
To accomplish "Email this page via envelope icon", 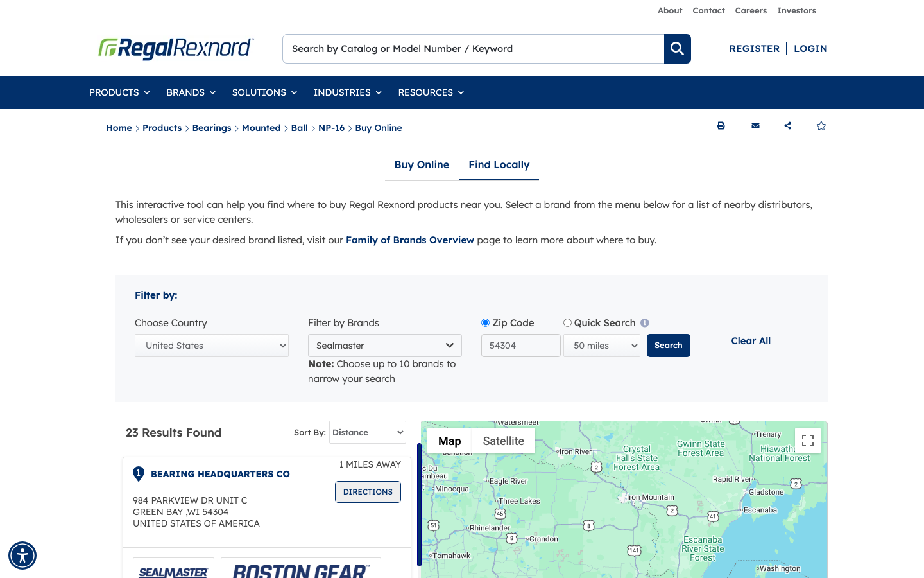I will pos(755,126).
